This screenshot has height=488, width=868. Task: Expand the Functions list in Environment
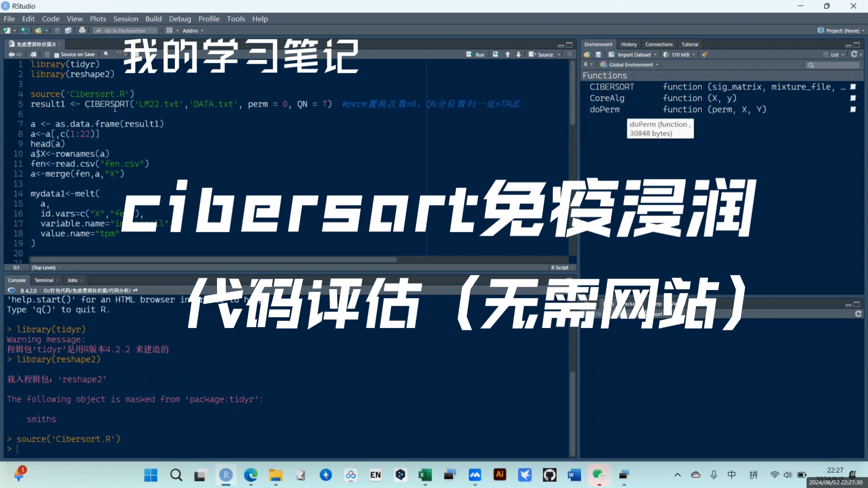tap(605, 75)
